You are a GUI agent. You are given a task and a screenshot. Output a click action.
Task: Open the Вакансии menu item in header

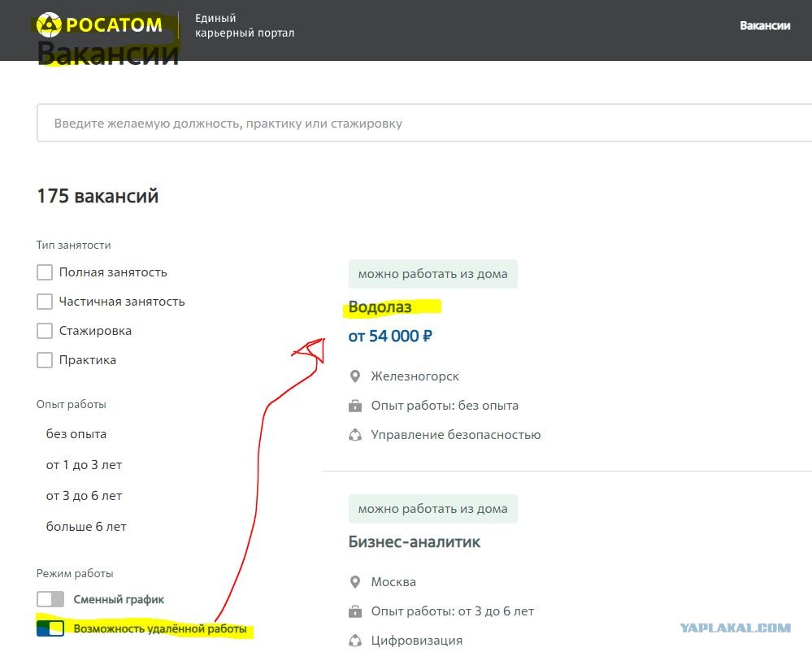click(x=765, y=26)
